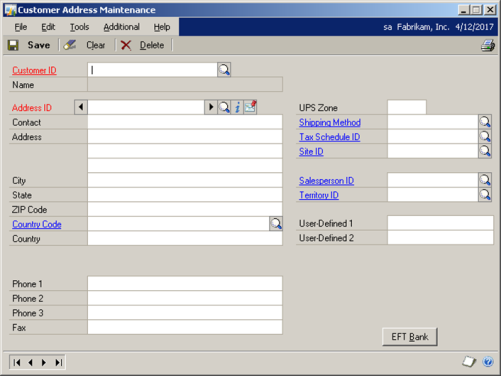This screenshot has width=501, height=376.
Task: Click the sa user ID text
Action: pos(388,27)
